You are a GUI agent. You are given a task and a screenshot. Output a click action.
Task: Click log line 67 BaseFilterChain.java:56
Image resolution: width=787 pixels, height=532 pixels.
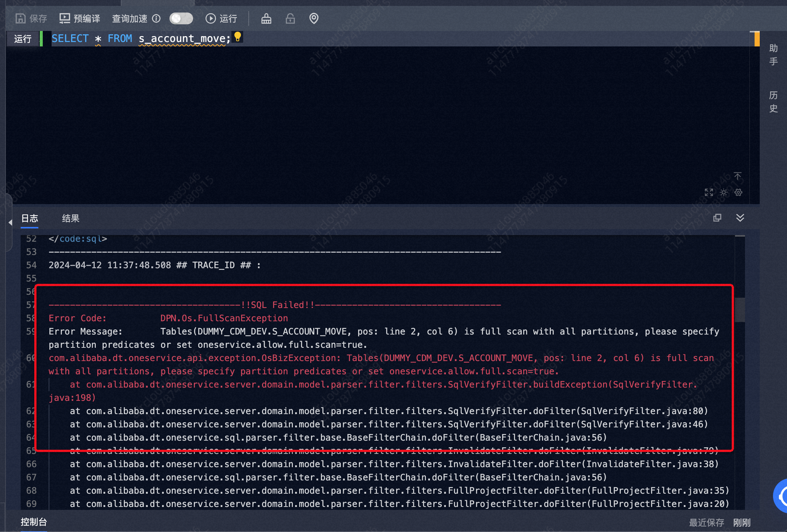pyautogui.click(x=338, y=477)
